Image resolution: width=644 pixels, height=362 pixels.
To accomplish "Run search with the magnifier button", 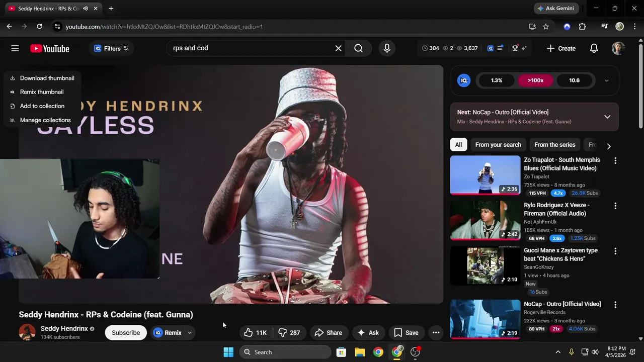I will click(x=358, y=48).
